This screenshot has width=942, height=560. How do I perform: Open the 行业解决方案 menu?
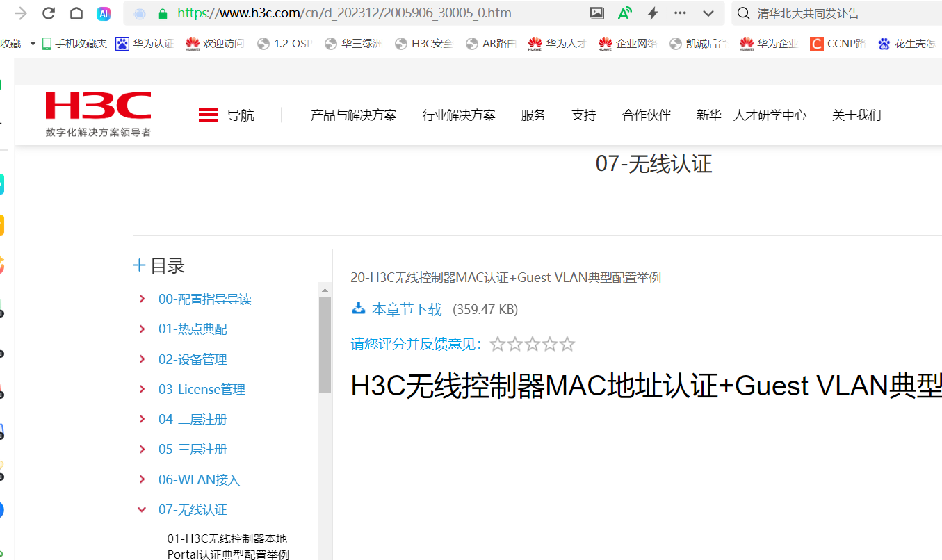point(459,115)
